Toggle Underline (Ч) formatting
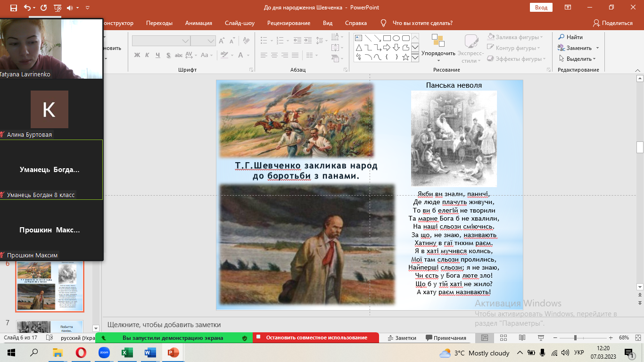644x362 pixels. (158, 55)
